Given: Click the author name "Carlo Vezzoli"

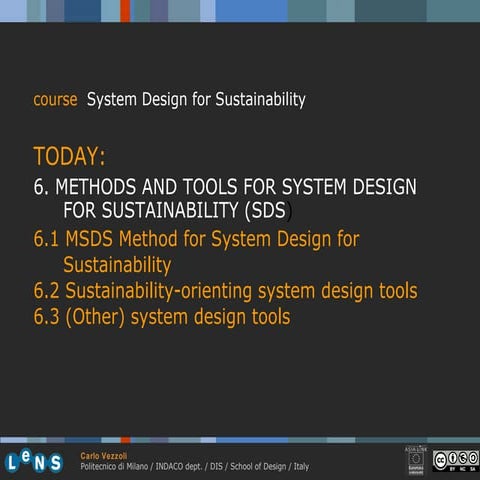Looking at the screenshot, I should (104, 456).
